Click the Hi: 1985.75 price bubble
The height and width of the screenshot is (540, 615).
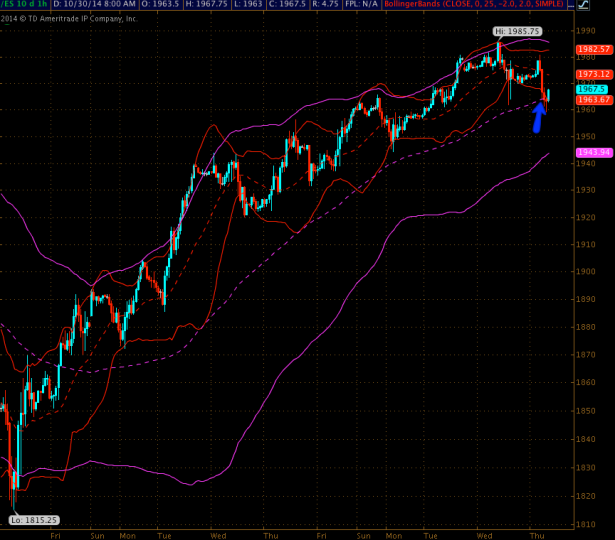coord(515,32)
